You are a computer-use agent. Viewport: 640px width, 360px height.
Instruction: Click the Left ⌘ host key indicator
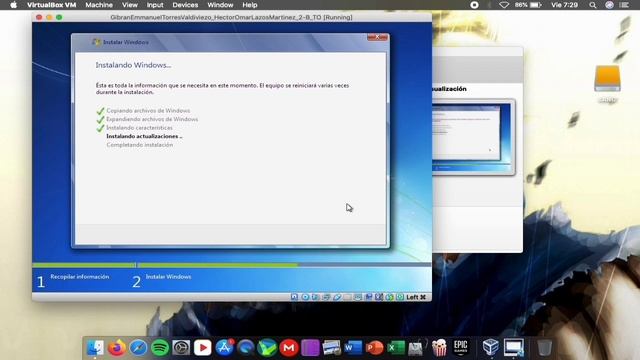tap(416, 297)
